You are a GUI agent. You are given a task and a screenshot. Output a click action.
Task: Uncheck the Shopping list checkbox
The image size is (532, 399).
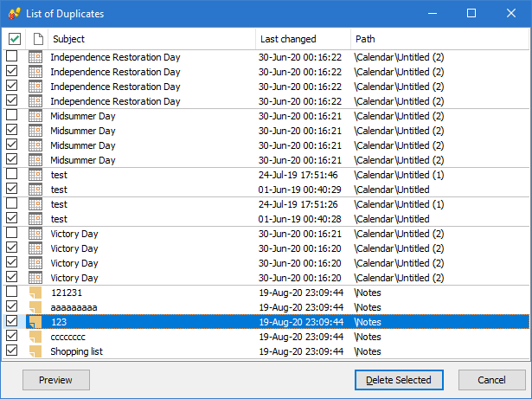tap(12, 351)
